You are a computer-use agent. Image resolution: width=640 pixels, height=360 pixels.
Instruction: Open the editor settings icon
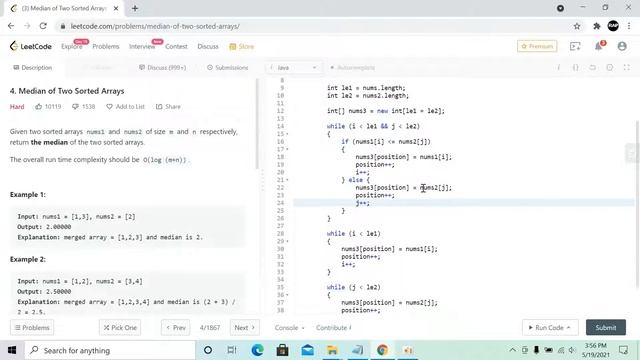pyautogui.click(x=609, y=67)
